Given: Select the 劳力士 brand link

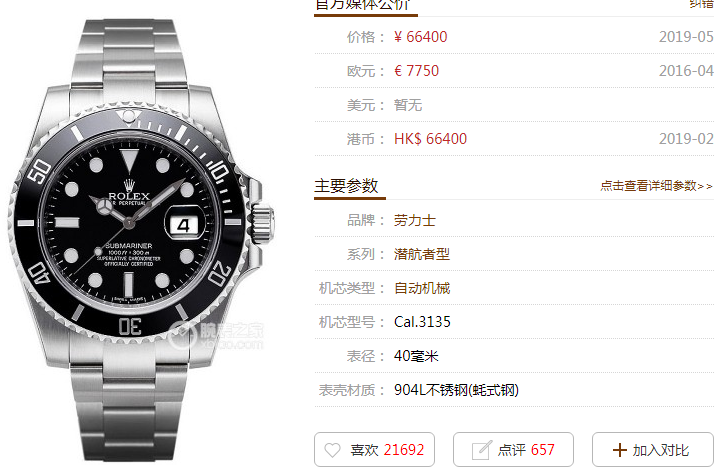Looking at the screenshot, I should pos(414,220).
